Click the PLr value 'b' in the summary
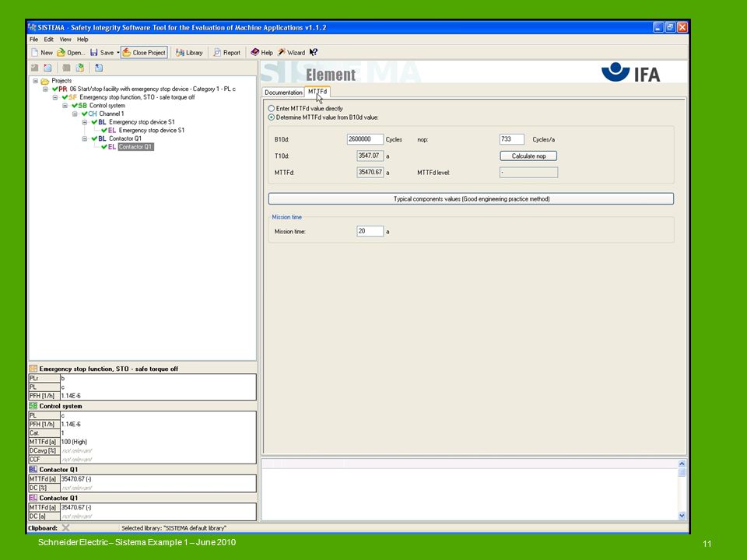The image size is (747, 560). (63, 379)
